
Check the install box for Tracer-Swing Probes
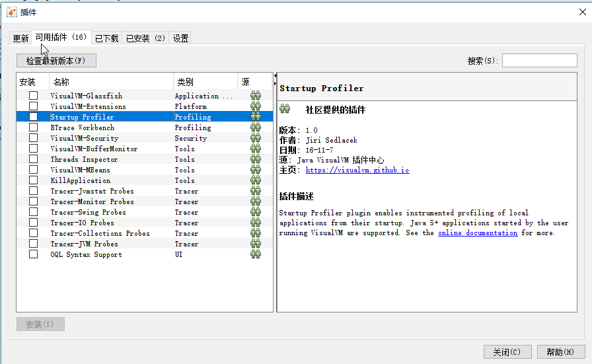[x=33, y=212]
